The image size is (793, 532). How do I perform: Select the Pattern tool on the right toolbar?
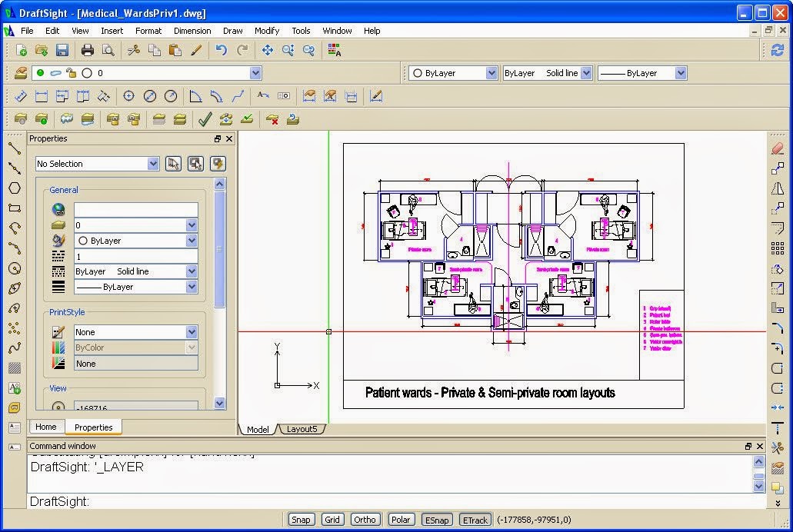[778, 248]
